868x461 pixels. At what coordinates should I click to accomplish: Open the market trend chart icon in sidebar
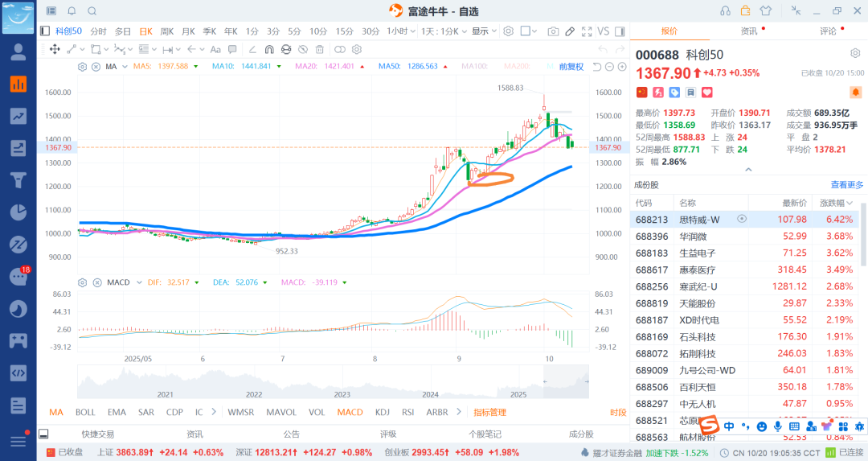point(18,117)
